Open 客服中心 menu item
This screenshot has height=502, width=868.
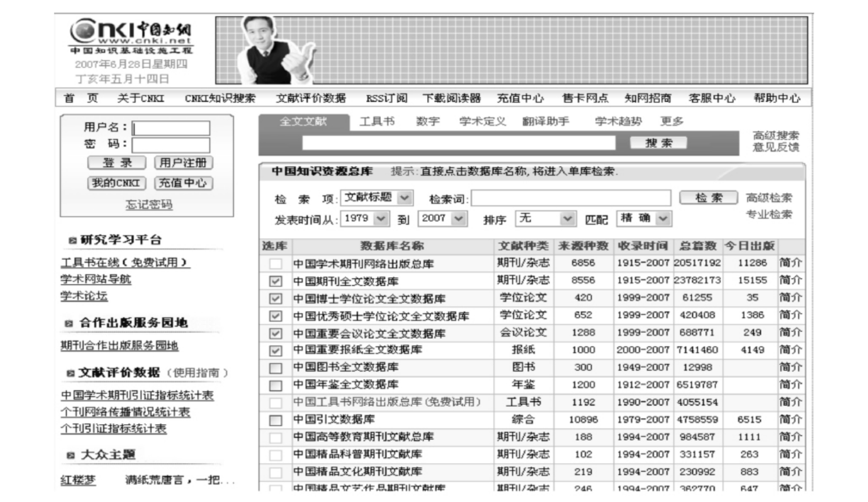(x=712, y=98)
